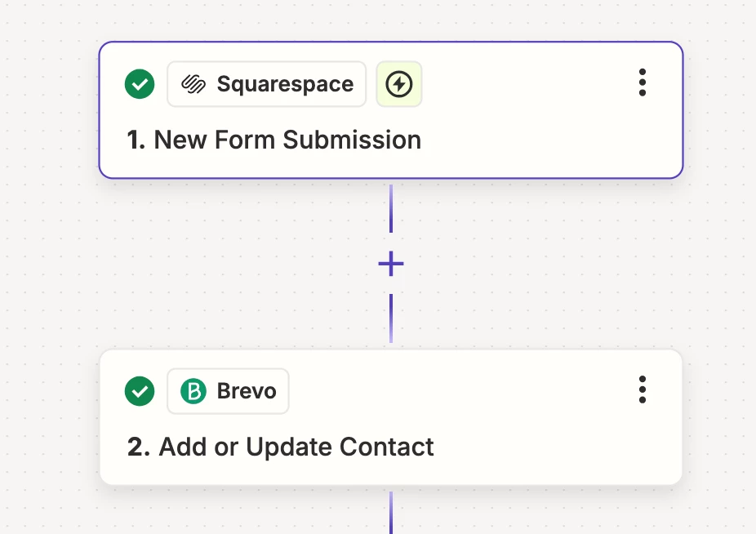Click the step number "2." on the action

[x=139, y=447]
